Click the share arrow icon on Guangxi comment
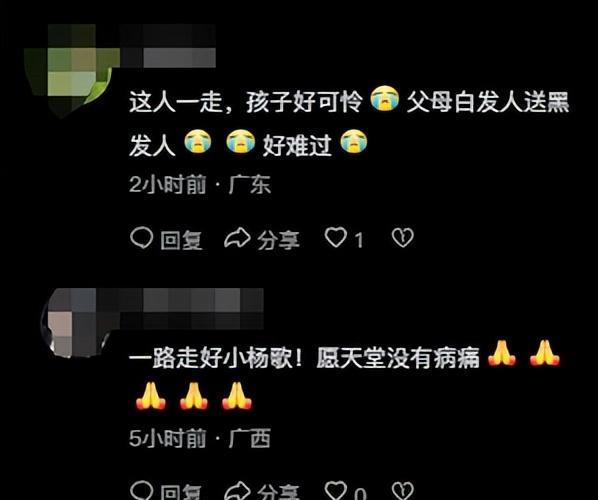The width and height of the screenshot is (598, 500). click(x=237, y=491)
